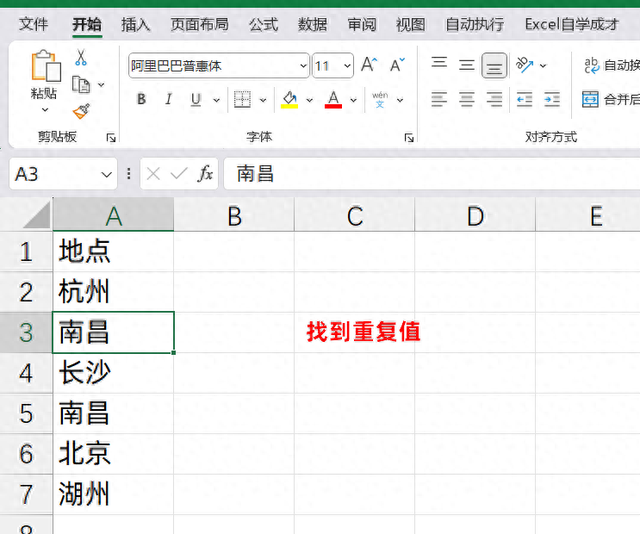Click the Select All corner triangle
This screenshot has height=534, width=640.
37,215
